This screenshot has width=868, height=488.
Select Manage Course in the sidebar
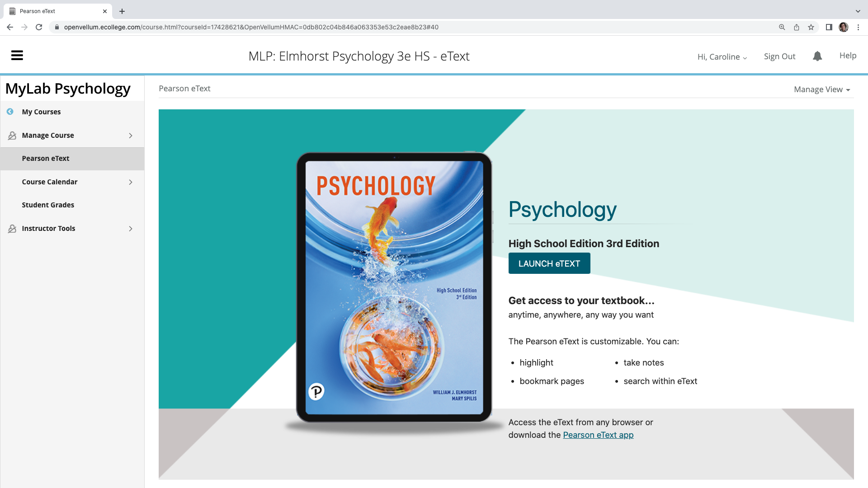48,135
